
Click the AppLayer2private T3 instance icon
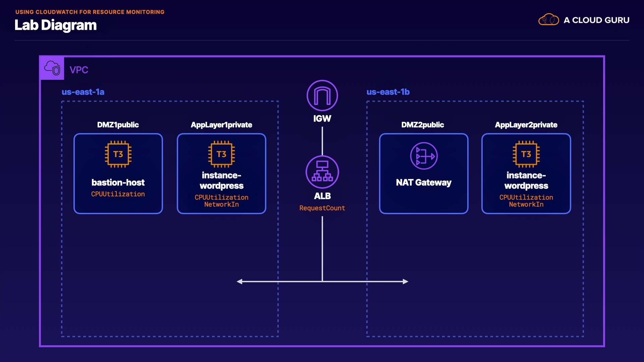(x=526, y=154)
